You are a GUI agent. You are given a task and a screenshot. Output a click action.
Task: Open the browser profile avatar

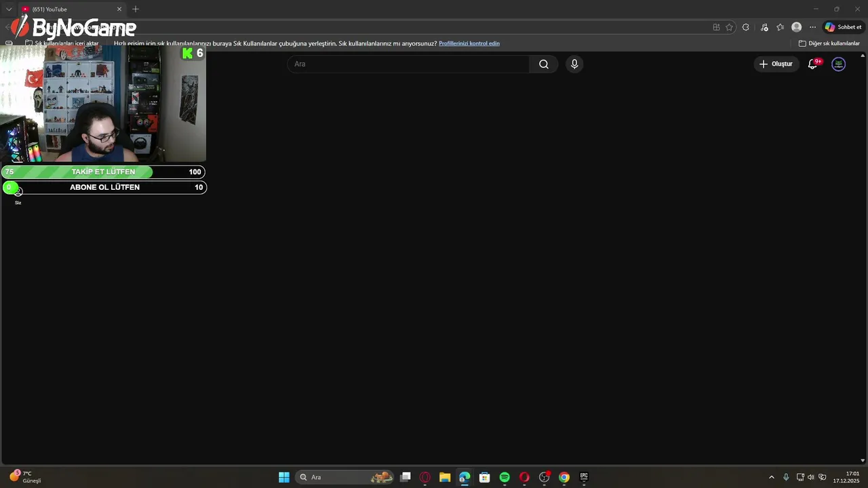click(797, 27)
